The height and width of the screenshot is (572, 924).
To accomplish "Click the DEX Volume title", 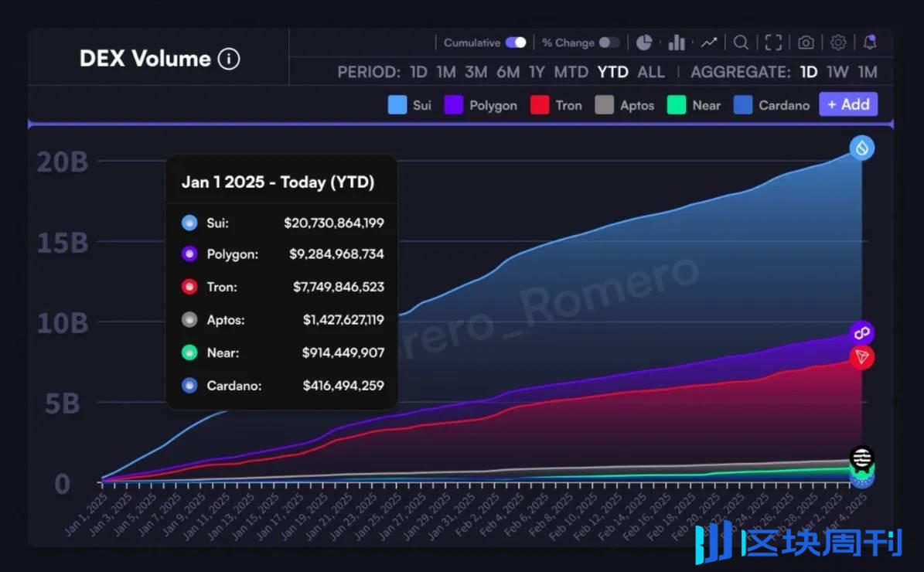I will [x=145, y=58].
